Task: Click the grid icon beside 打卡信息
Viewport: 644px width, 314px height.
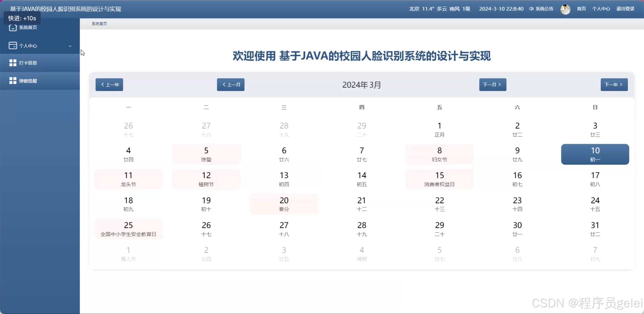Action: [13, 63]
